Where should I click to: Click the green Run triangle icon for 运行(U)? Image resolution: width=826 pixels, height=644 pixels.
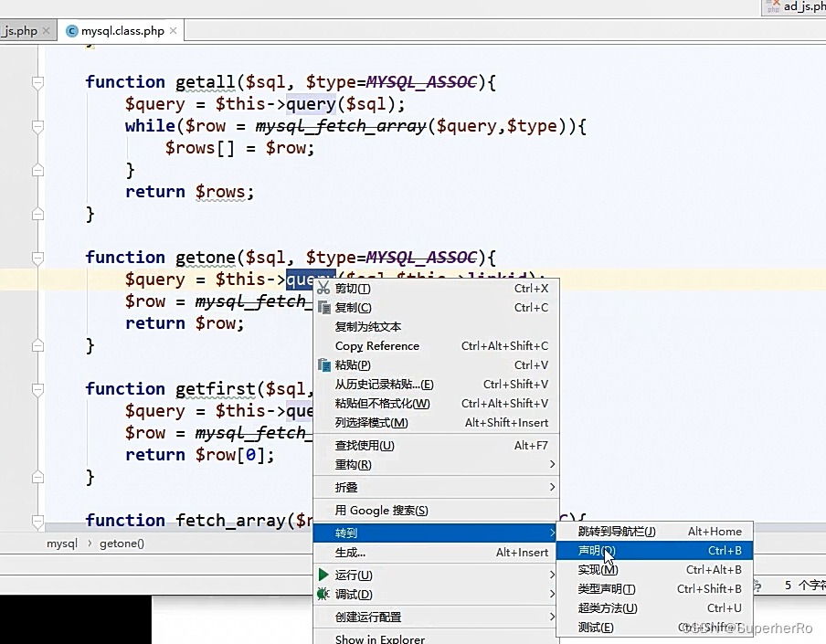(x=323, y=573)
